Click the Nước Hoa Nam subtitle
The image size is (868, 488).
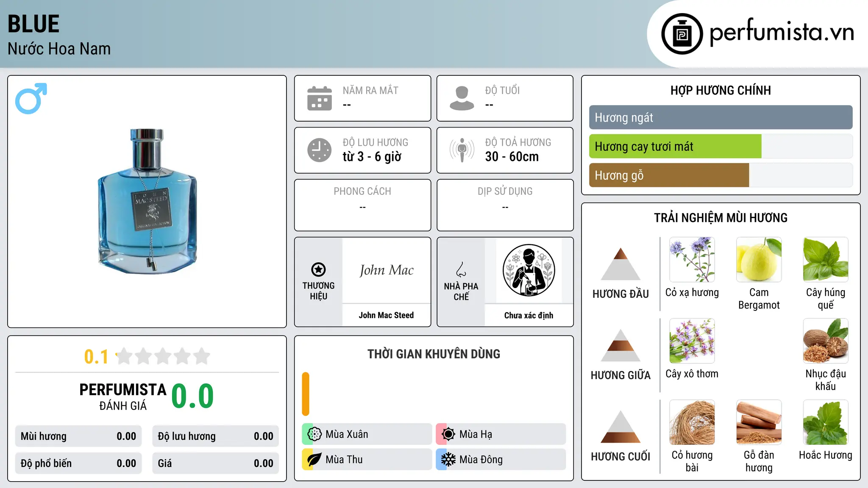pyautogui.click(x=59, y=49)
